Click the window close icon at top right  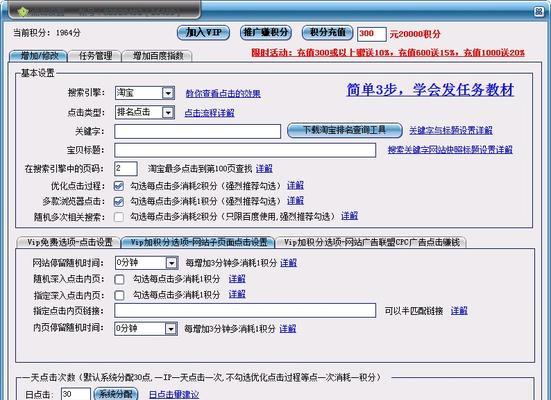click(538, 12)
